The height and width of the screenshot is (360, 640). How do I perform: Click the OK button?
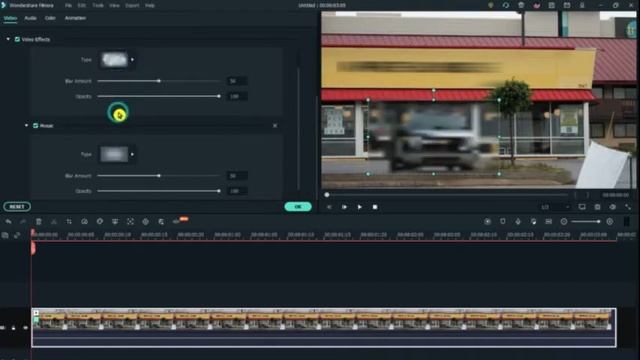pos(298,207)
